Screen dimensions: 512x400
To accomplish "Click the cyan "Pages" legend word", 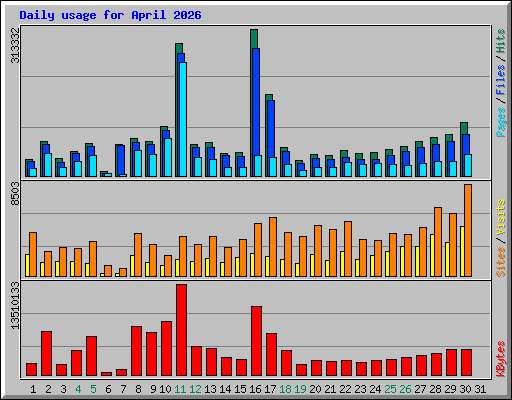I will click(x=501, y=122).
